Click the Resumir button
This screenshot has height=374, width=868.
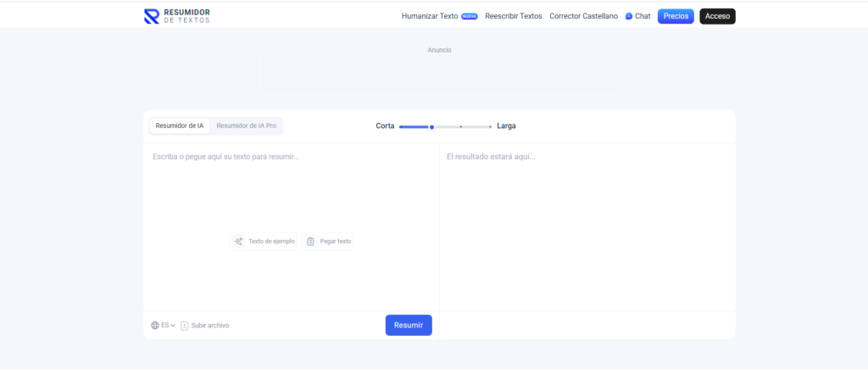click(409, 326)
